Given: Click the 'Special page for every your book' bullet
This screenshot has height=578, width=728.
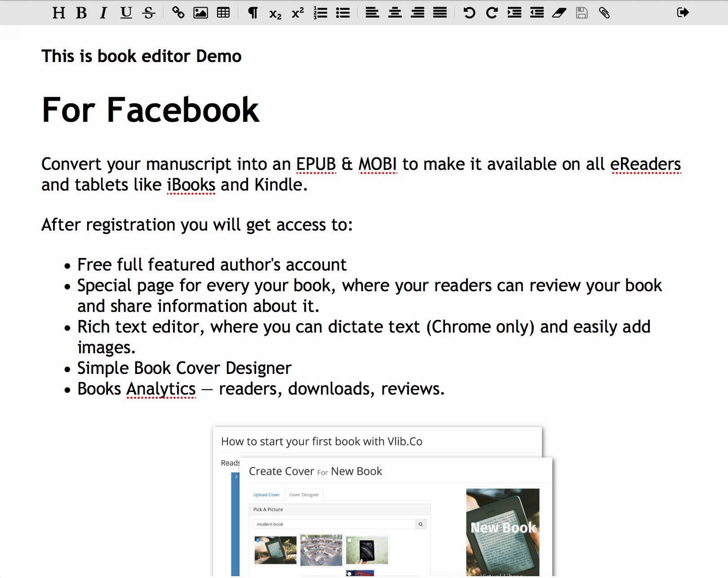Looking at the screenshot, I should [369, 295].
